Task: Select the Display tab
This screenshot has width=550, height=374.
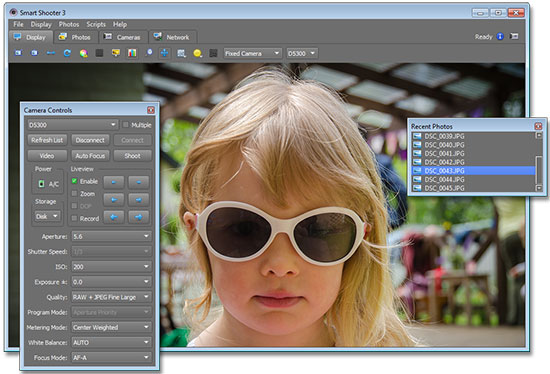Action: [31, 37]
